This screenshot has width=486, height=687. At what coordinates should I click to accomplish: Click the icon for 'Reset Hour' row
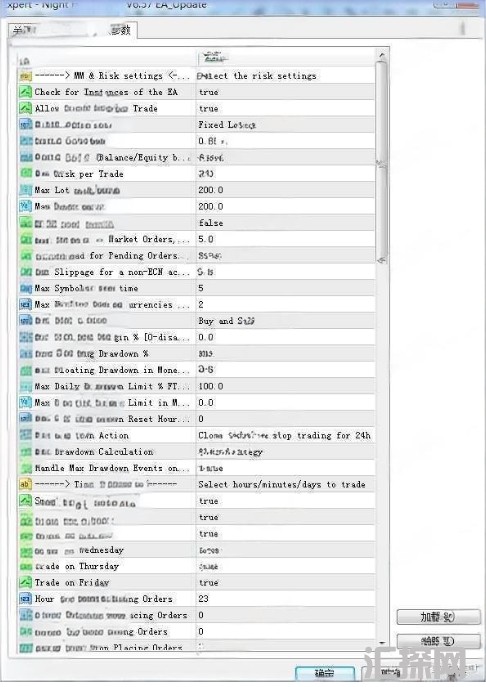(x=25, y=419)
